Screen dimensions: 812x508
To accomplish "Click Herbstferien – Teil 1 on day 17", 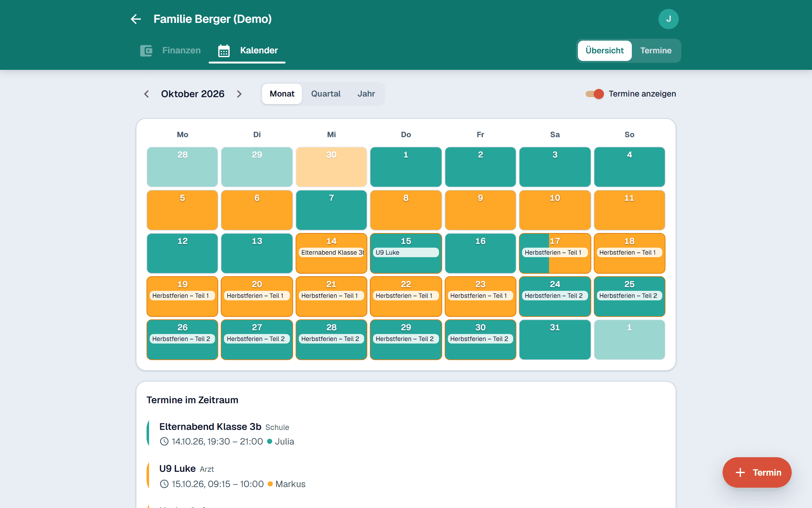I will (x=555, y=253).
